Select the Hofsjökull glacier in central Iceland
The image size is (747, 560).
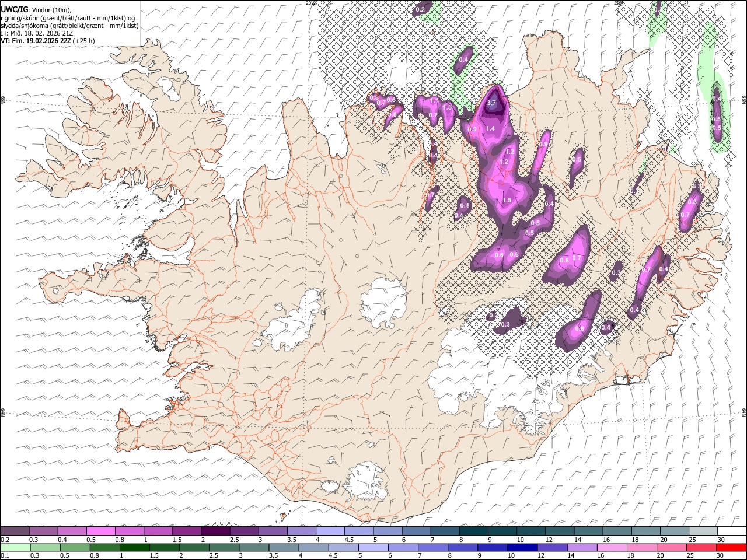click(x=383, y=302)
